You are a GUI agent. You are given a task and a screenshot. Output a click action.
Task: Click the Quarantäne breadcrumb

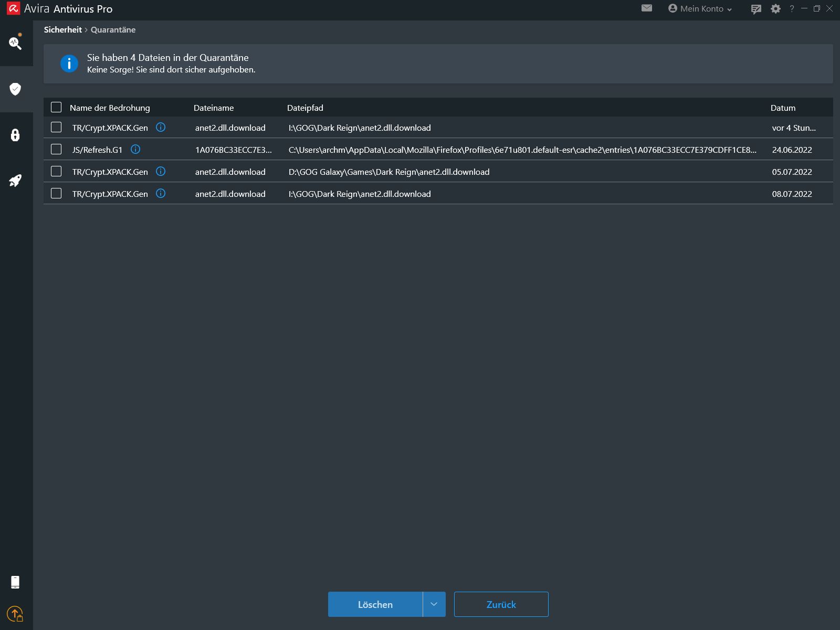[113, 30]
